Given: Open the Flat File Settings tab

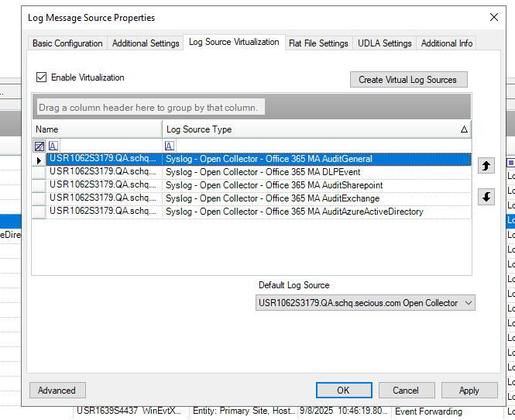Looking at the screenshot, I should 318,43.
